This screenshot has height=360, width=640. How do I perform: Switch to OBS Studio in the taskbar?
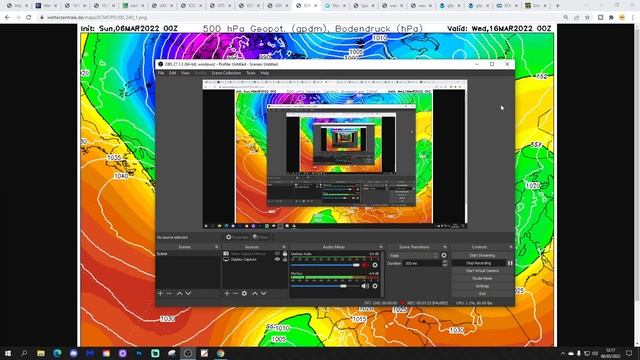click(x=188, y=353)
